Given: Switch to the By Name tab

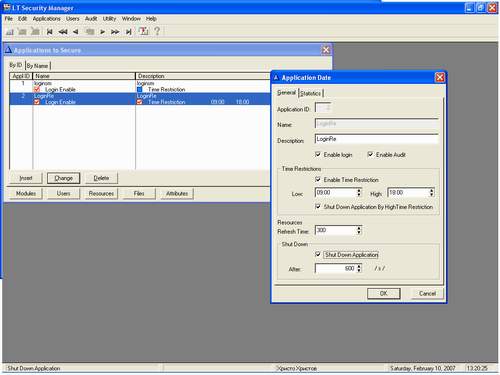Looking at the screenshot, I should pos(37,66).
